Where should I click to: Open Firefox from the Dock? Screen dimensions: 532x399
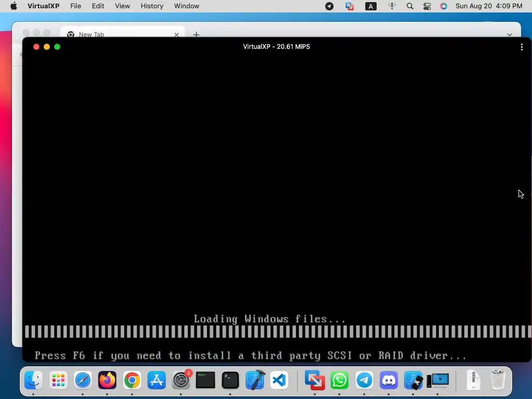point(107,380)
